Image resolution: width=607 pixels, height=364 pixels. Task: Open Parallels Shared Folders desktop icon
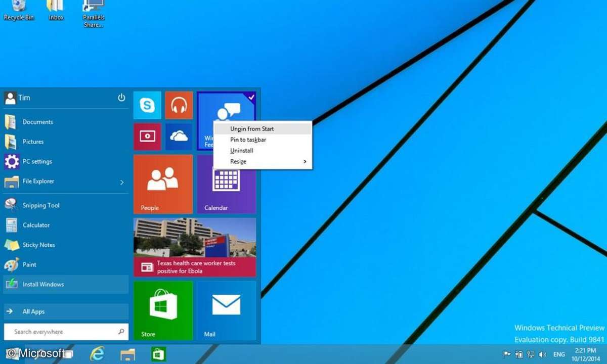94,14
